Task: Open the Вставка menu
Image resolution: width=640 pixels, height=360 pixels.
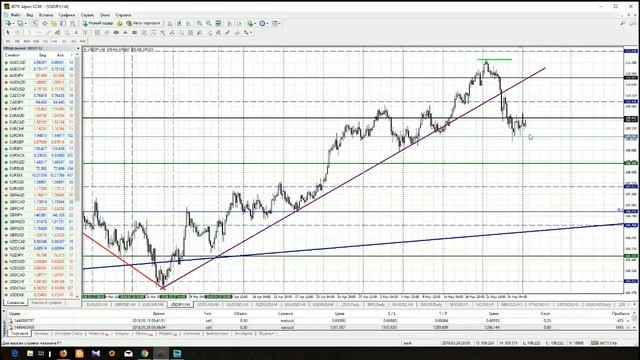Action: pyautogui.click(x=46, y=15)
